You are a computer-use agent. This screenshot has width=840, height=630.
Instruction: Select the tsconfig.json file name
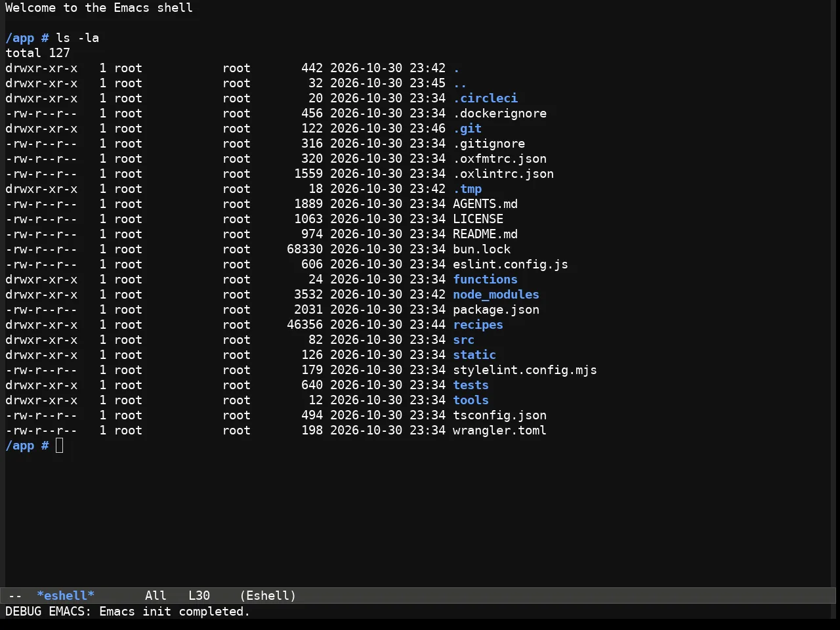pyautogui.click(x=499, y=415)
